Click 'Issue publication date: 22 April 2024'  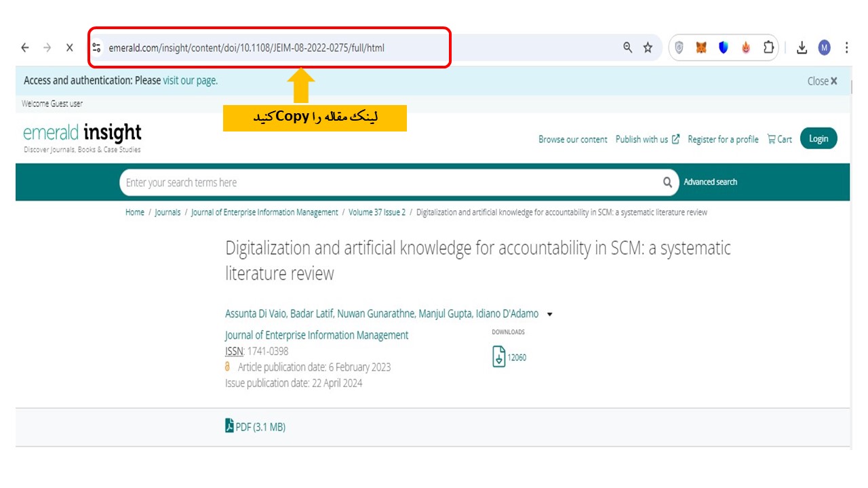point(294,383)
